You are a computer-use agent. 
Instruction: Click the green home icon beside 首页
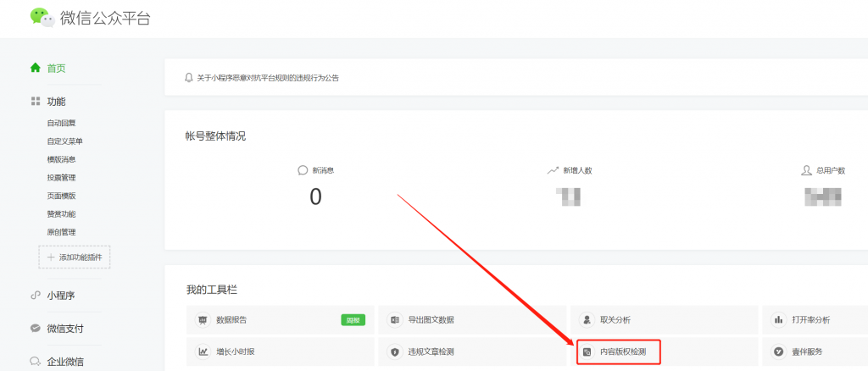(x=36, y=68)
